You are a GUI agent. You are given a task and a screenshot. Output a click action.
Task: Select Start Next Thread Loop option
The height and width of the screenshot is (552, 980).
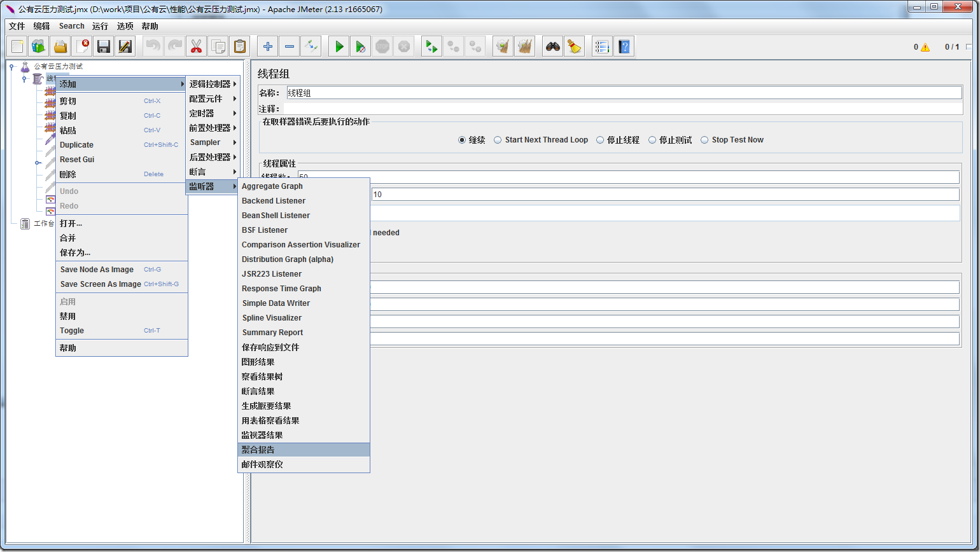498,140
